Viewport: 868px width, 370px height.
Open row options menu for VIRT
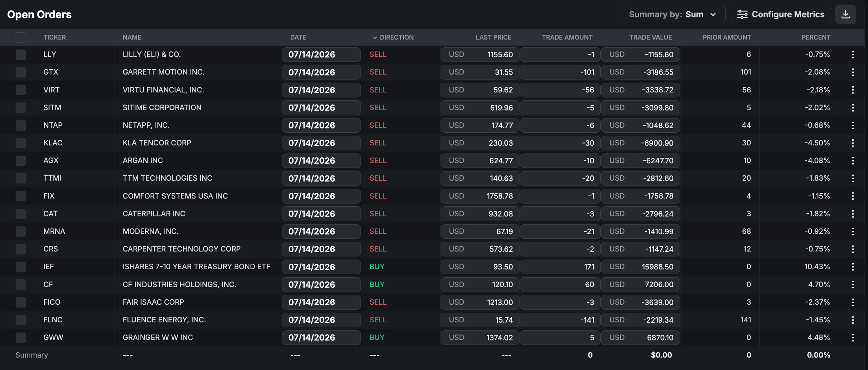pos(853,90)
